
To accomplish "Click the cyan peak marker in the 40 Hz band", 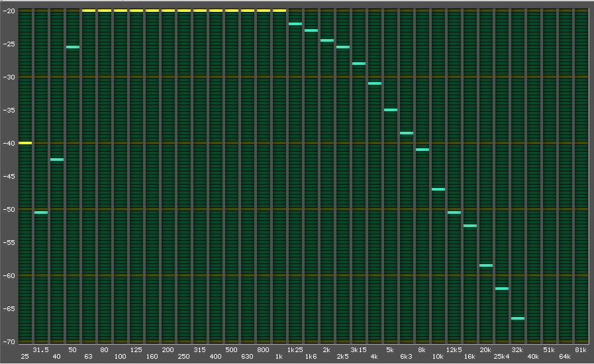I will 57,159.
